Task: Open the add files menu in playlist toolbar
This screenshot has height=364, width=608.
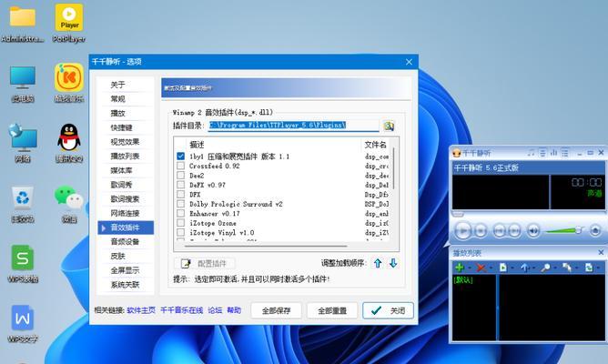Action: 460,268
